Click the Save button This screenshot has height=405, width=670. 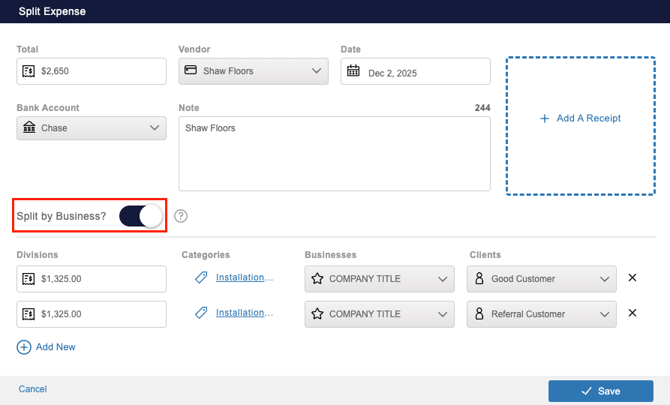pyautogui.click(x=600, y=391)
